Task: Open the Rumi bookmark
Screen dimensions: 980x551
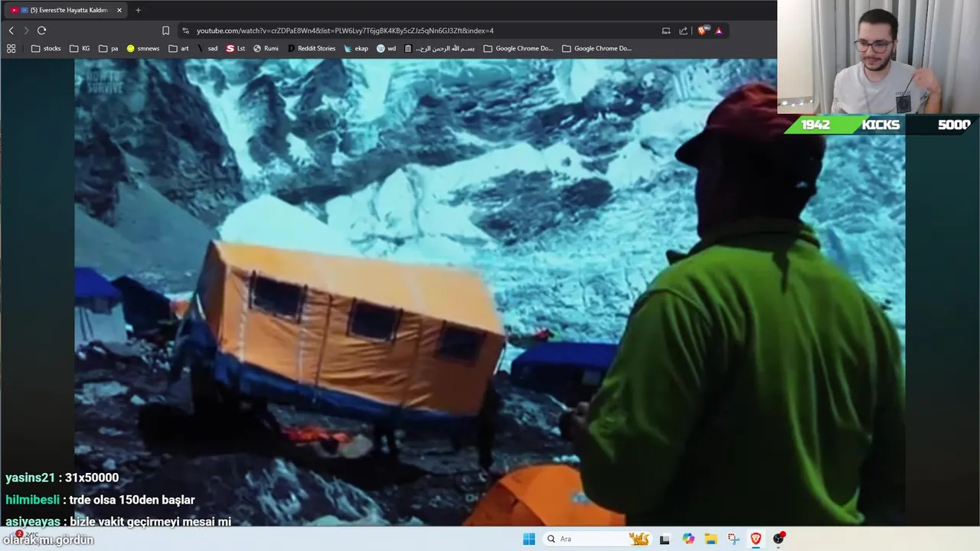Action: tap(266, 48)
